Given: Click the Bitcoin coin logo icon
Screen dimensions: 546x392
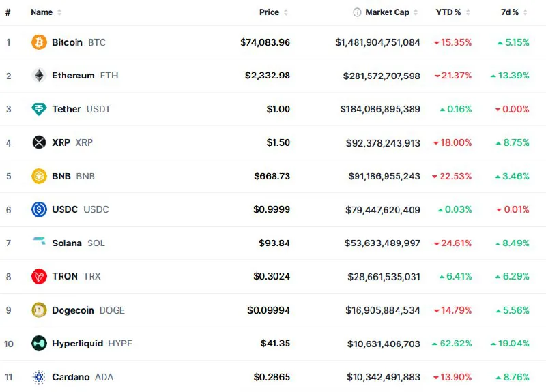Looking at the screenshot, I should (x=40, y=42).
